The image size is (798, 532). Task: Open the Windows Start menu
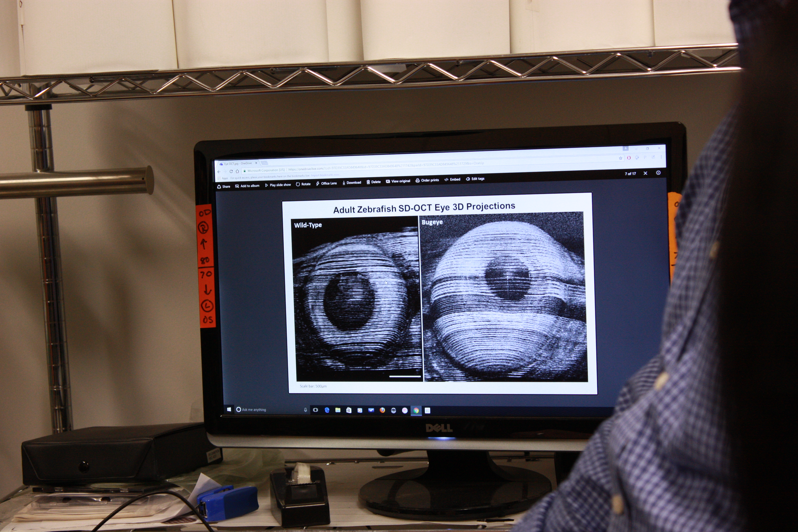tap(229, 409)
